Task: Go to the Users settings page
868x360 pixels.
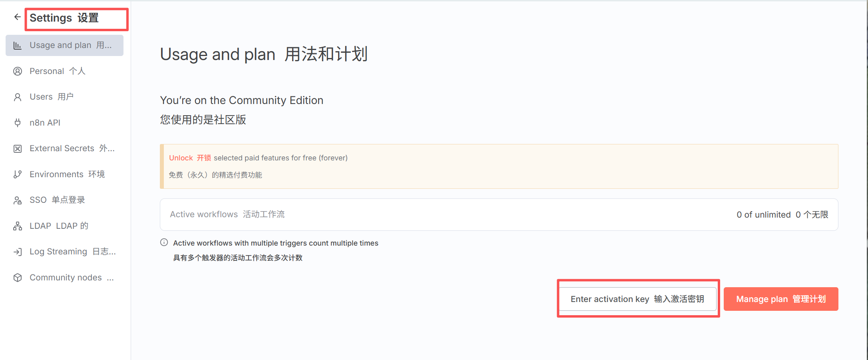Action: pyautogui.click(x=64, y=97)
